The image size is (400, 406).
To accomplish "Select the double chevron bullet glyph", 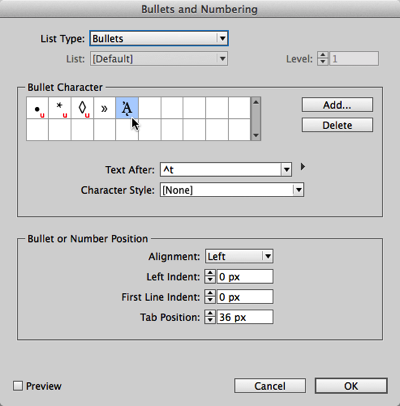I will (105, 108).
